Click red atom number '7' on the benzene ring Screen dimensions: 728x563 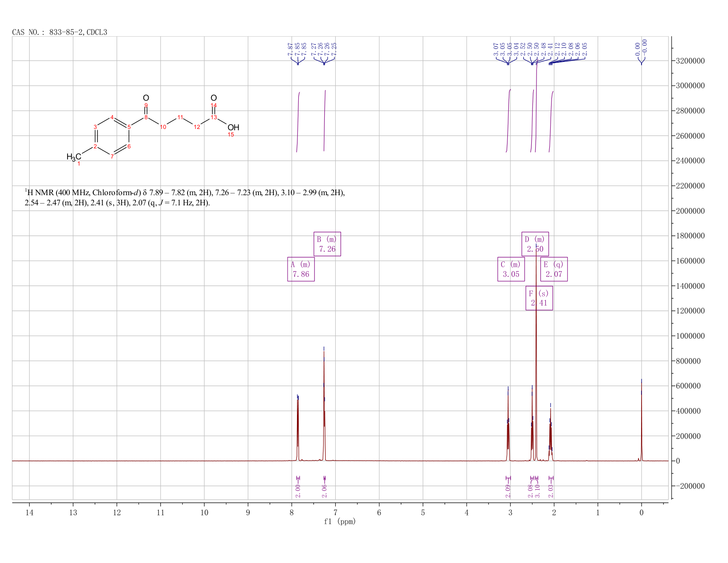pyautogui.click(x=112, y=156)
